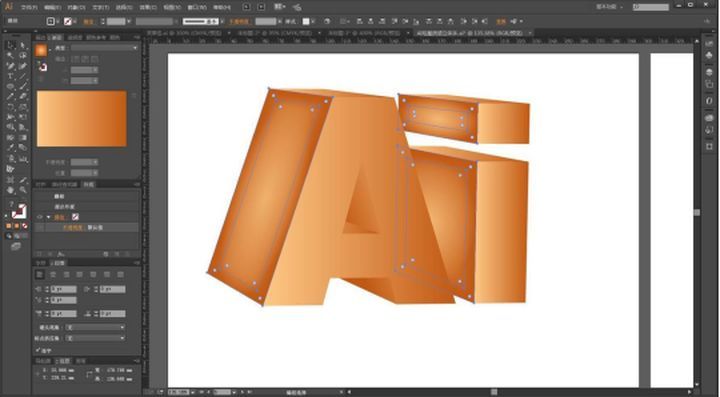The image size is (720, 397).
Task: Click Fill/Stroke swatch in toolbox
Action: click(x=19, y=211)
